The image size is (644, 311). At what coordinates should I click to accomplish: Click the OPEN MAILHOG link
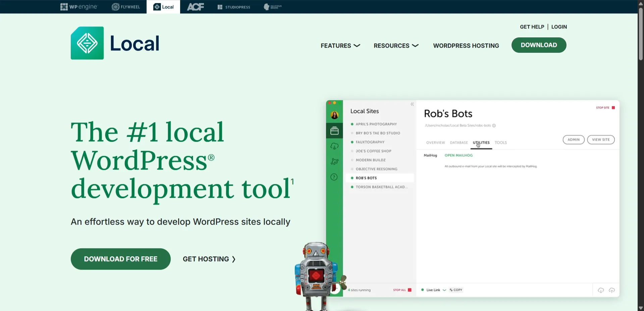(459, 155)
